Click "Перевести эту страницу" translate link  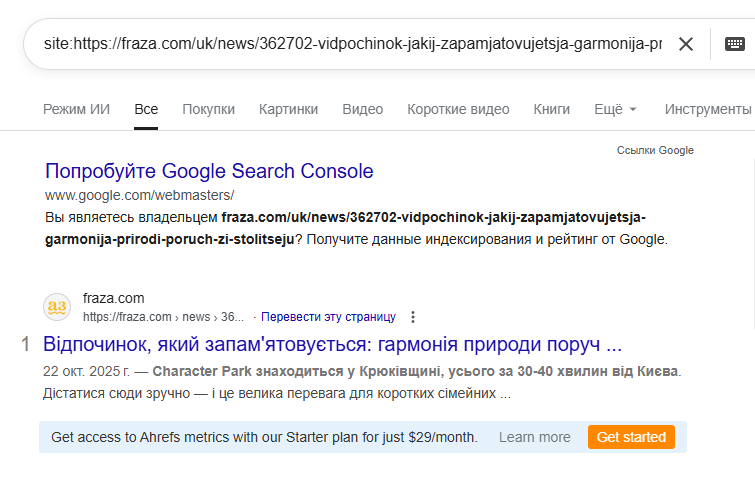click(x=328, y=317)
